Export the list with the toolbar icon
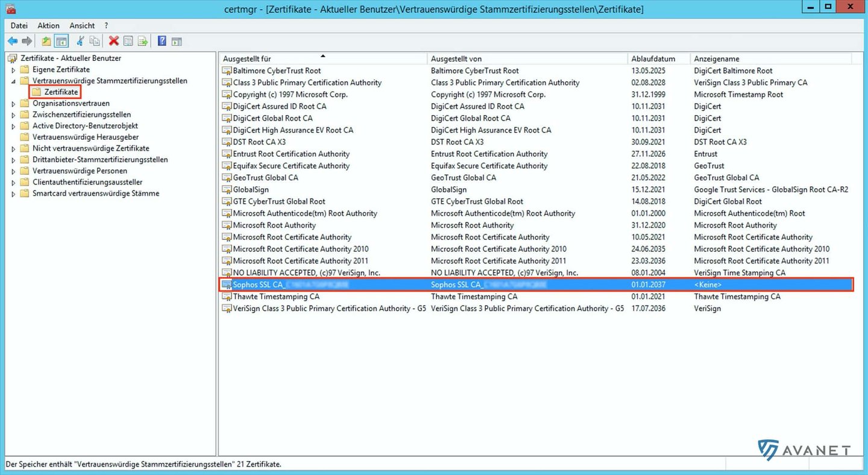868x475 pixels. (x=143, y=41)
